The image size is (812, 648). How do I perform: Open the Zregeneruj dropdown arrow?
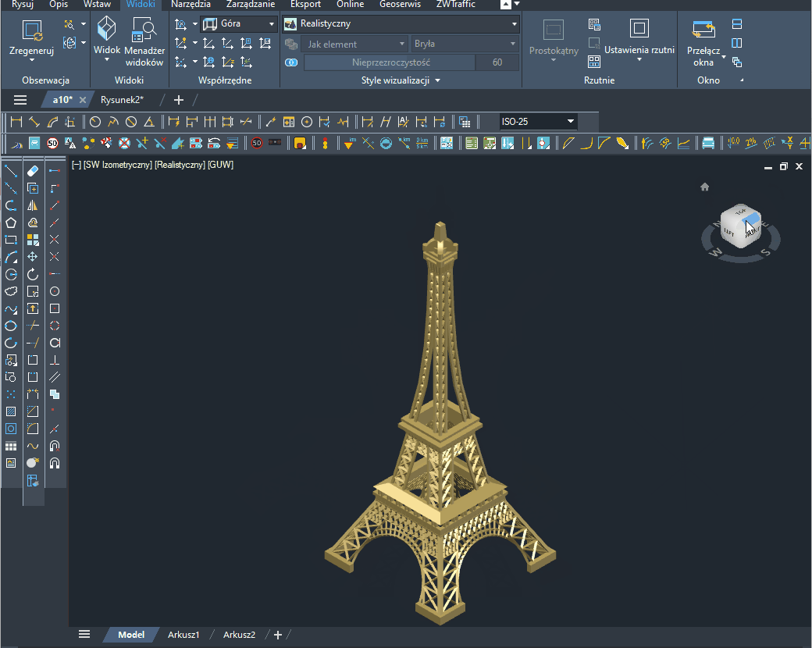tap(31, 60)
